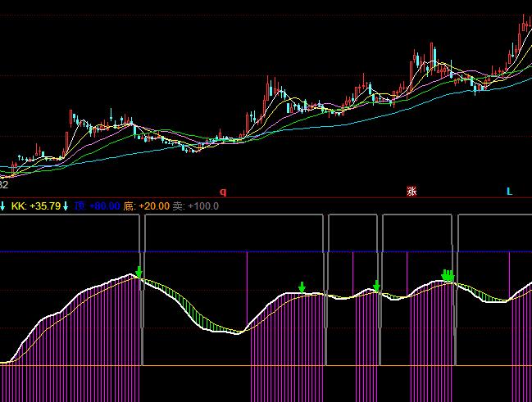Click the second green arrow on the plateau
This screenshot has width=532, height=402.
tap(302, 287)
